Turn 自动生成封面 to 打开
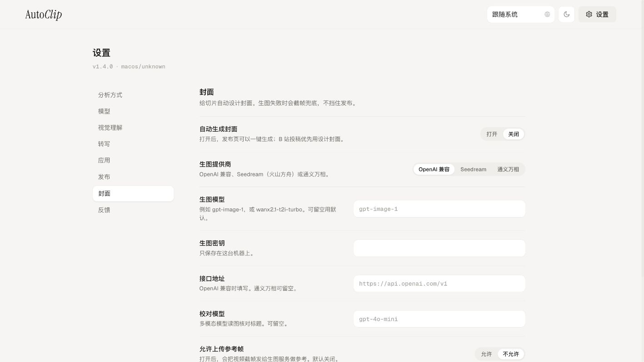The height and width of the screenshot is (362, 644). pos(492,134)
